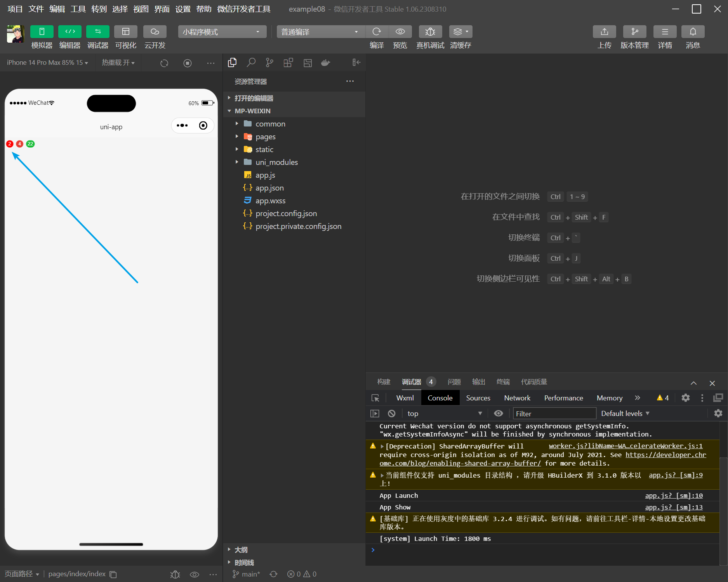The width and height of the screenshot is (728, 582).
Task: Click the 预览 preview eye icon
Action: pyautogui.click(x=400, y=31)
